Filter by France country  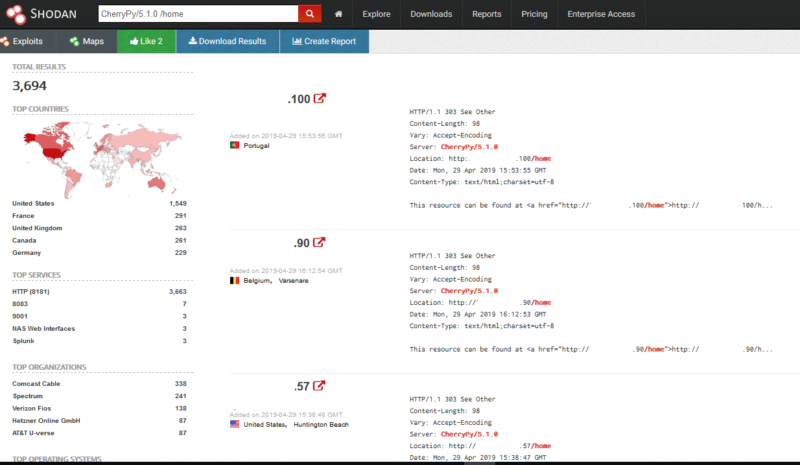[x=23, y=215]
